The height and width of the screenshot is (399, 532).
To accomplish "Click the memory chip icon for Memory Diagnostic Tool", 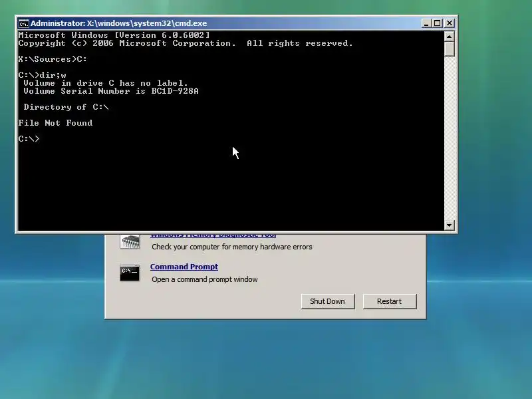I will coord(130,242).
